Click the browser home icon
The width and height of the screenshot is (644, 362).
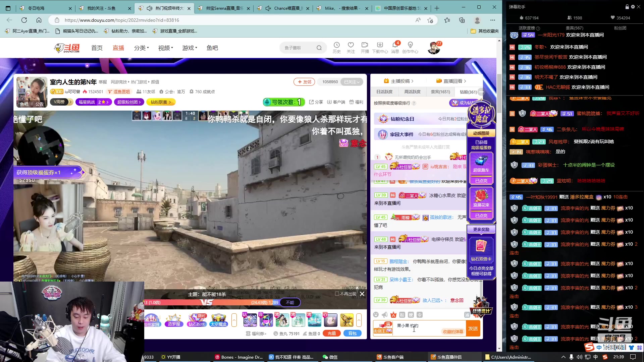(39, 20)
